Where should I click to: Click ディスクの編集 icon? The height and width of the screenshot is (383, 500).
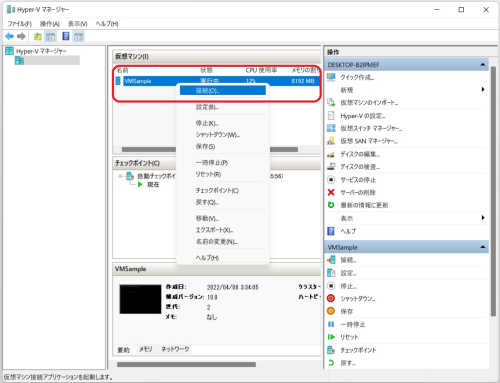coord(331,154)
